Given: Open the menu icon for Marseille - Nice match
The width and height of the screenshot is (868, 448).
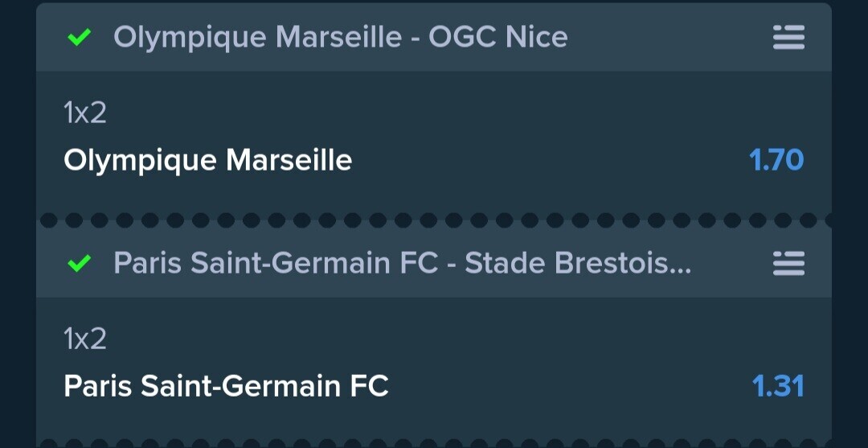Looking at the screenshot, I should pyautogui.click(x=788, y=38).
